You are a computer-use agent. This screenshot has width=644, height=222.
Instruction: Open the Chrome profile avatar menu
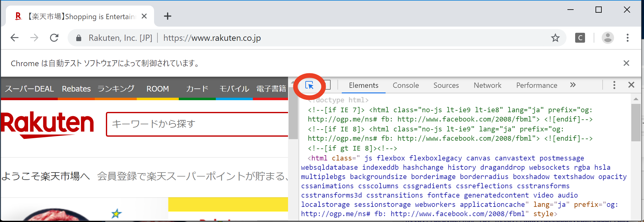[x=608, y=38]
